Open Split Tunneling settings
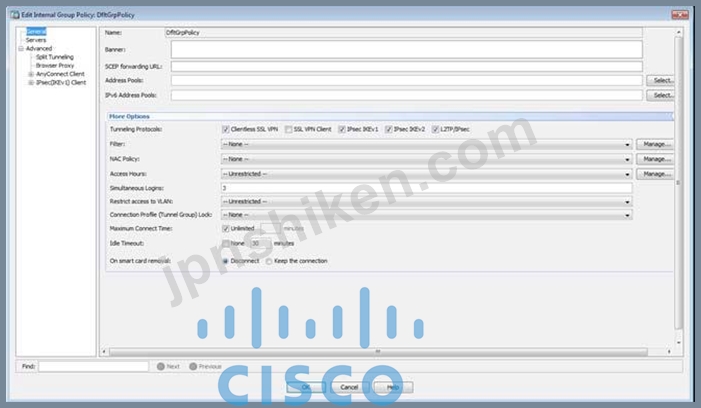The image size is (701, 408). [55, 57]
